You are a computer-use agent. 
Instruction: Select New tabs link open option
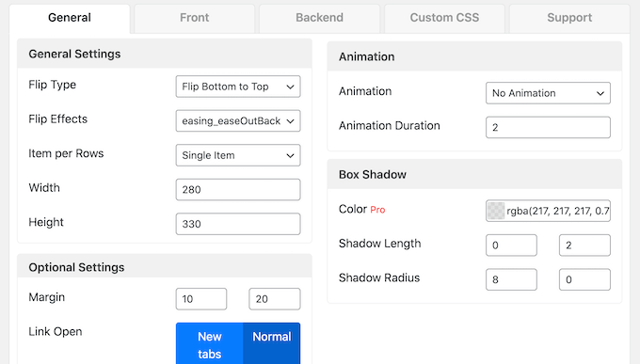click(x=209, y=343)
